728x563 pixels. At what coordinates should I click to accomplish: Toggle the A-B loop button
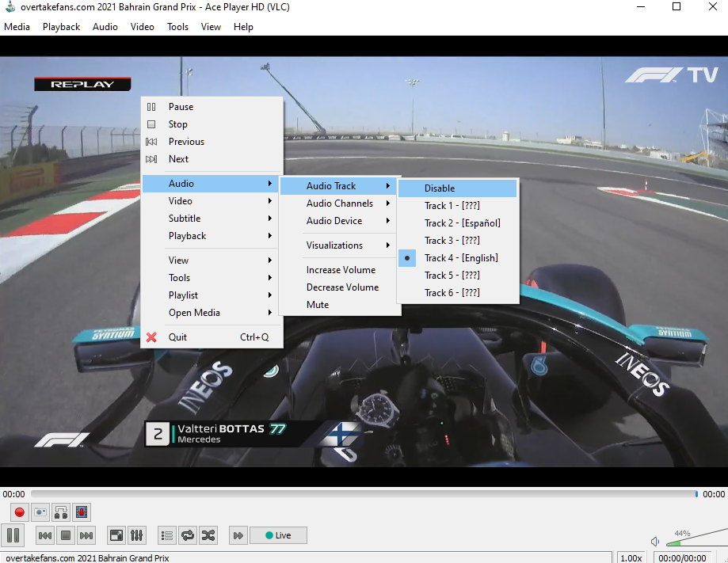[61, 512]
